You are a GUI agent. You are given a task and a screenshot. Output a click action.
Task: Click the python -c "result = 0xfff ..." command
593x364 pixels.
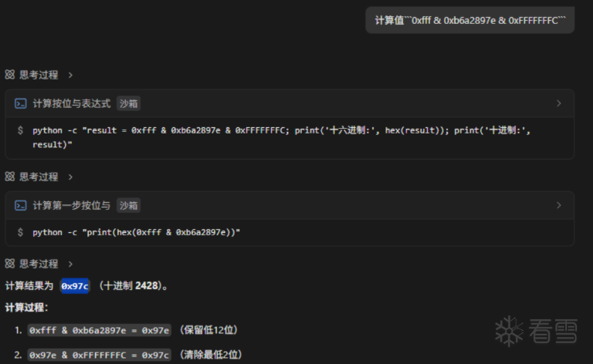[281, 137]
